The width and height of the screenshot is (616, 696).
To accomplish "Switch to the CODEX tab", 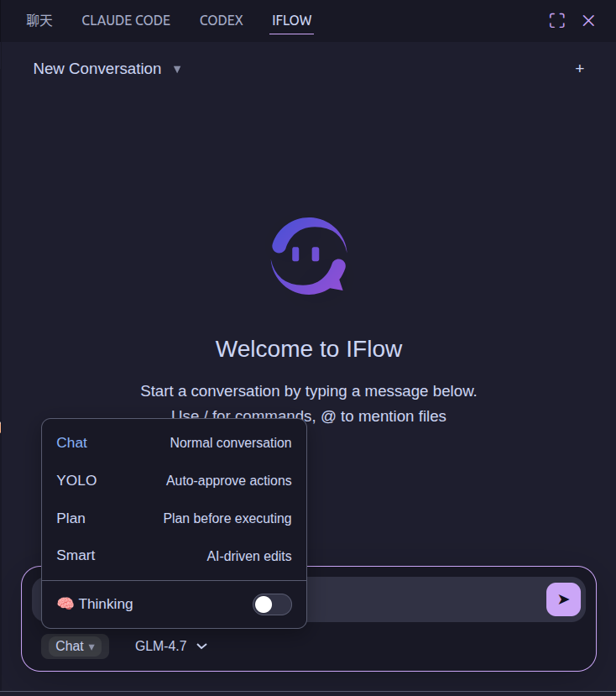I will click(x=221, y=20).
